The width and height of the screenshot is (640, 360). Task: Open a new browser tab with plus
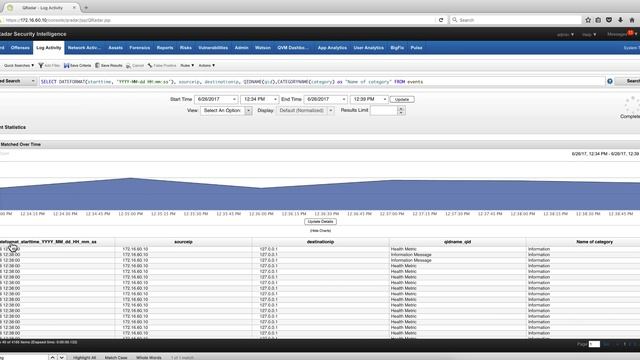pos(86,8)
